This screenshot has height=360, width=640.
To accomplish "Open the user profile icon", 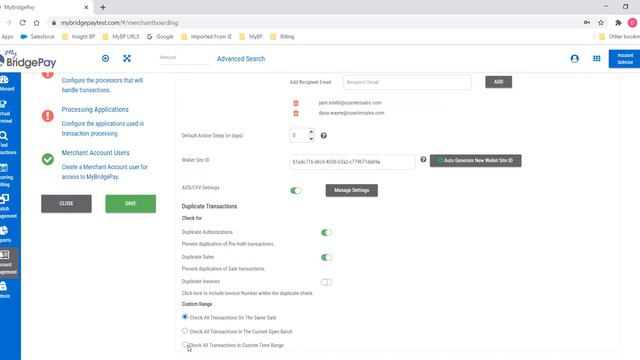I will click(x=575, y=59).
